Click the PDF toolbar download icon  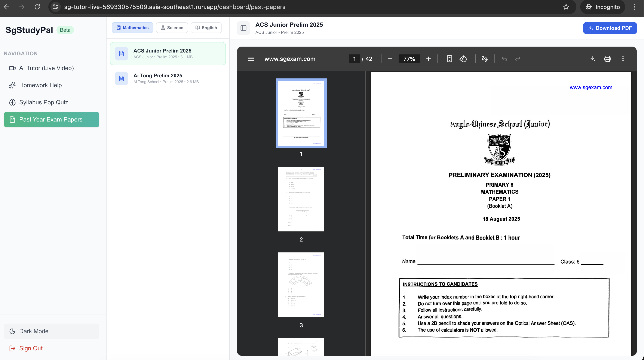click(x=592, y=59)
